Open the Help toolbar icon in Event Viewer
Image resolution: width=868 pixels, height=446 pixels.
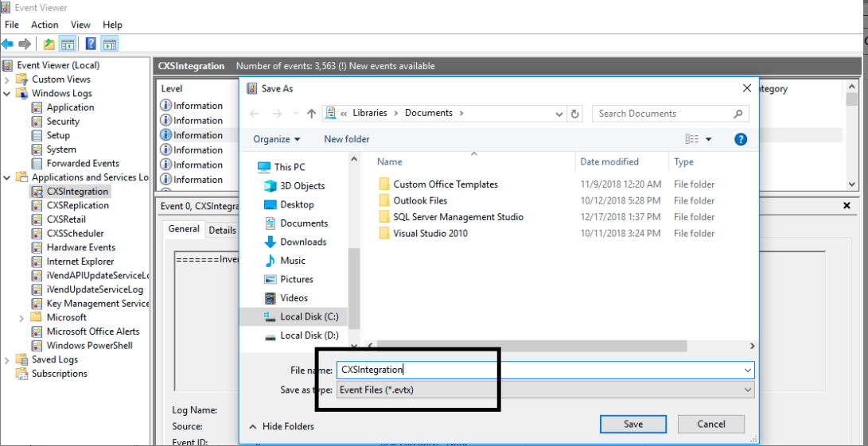tap(91, 44)
